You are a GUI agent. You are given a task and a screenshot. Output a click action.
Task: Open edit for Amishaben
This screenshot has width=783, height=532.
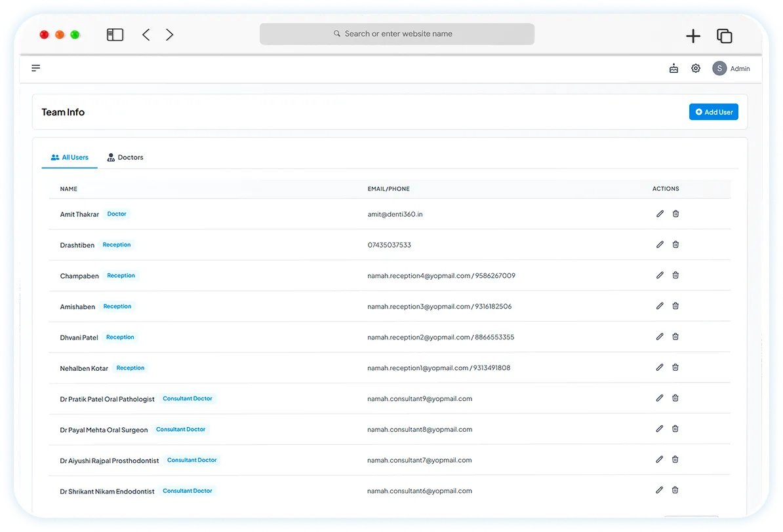point(660,306)
